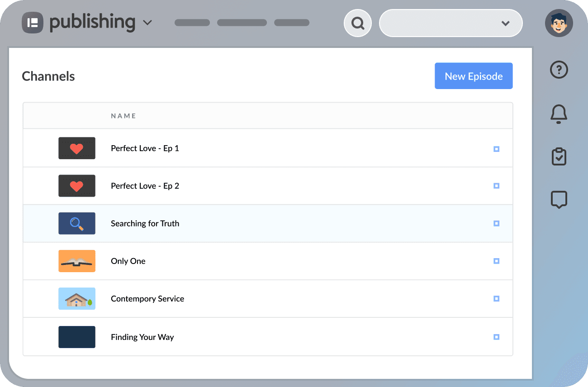This screenshot has width=588, height=387.
Task: Open the dropdown next to the search bar
Action: point(505,23)
